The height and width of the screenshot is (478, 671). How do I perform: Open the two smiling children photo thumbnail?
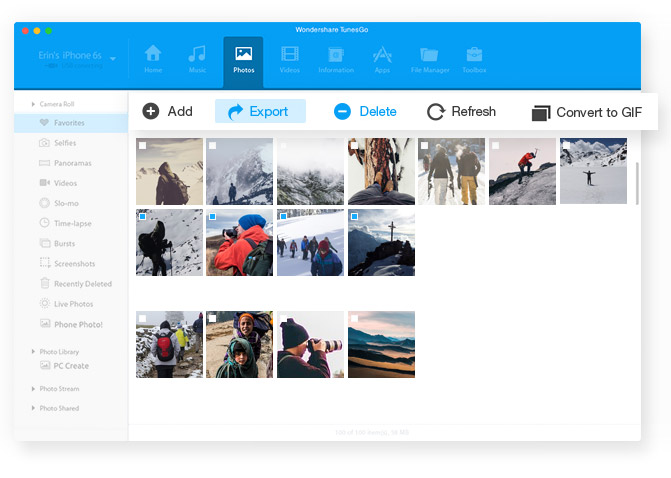click(x=239, y=344)
